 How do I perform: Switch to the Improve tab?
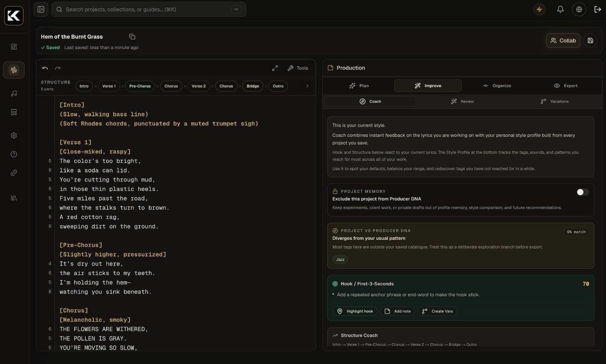click(x=428, y=86)
